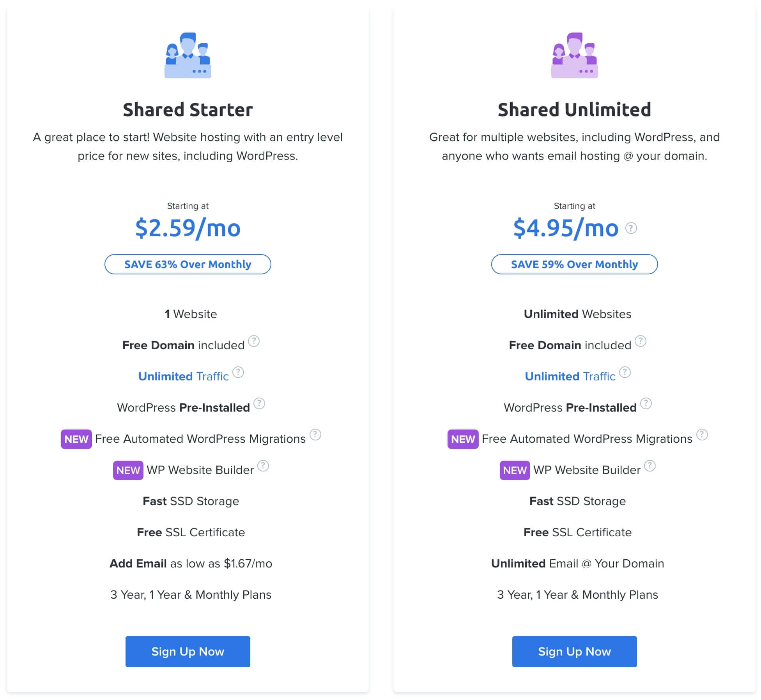Click Unlimited plan WordPress Pre-Installed help icon

[646, 403]
